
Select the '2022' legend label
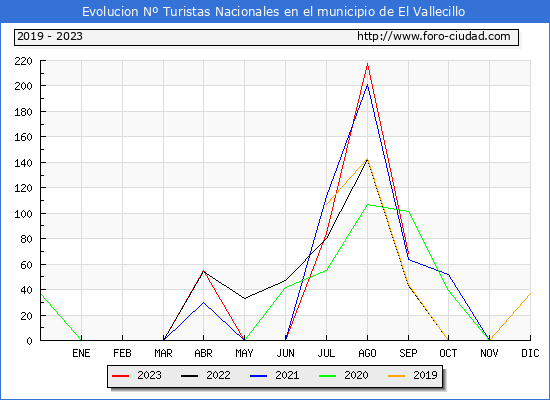click(218, 375)
